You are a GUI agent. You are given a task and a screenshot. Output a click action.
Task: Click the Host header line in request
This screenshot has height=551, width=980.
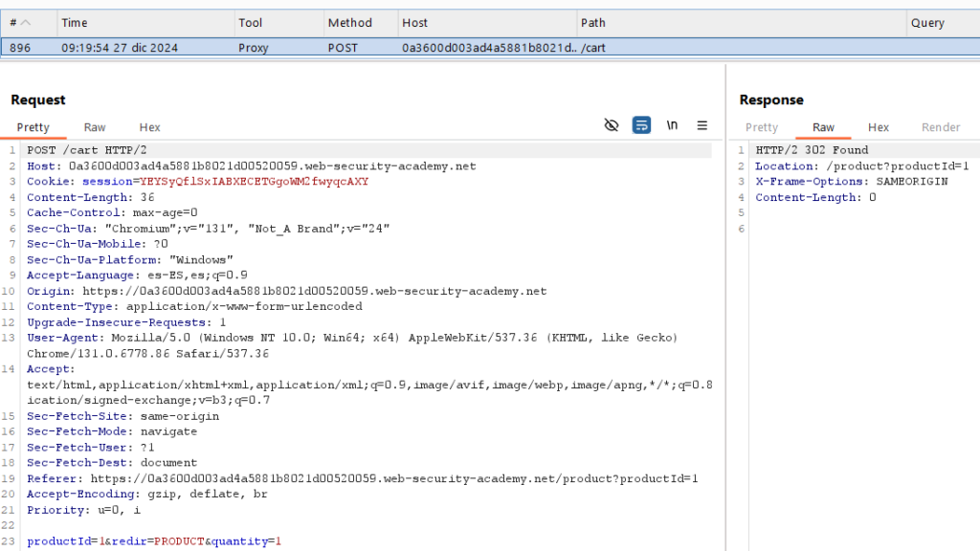pyautogui.click(x=252, y=166)
